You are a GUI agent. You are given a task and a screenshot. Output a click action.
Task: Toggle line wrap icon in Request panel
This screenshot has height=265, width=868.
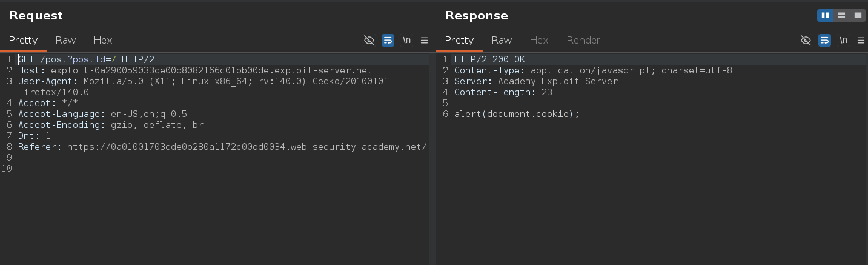pyautogui.click(x=388, y=40)
